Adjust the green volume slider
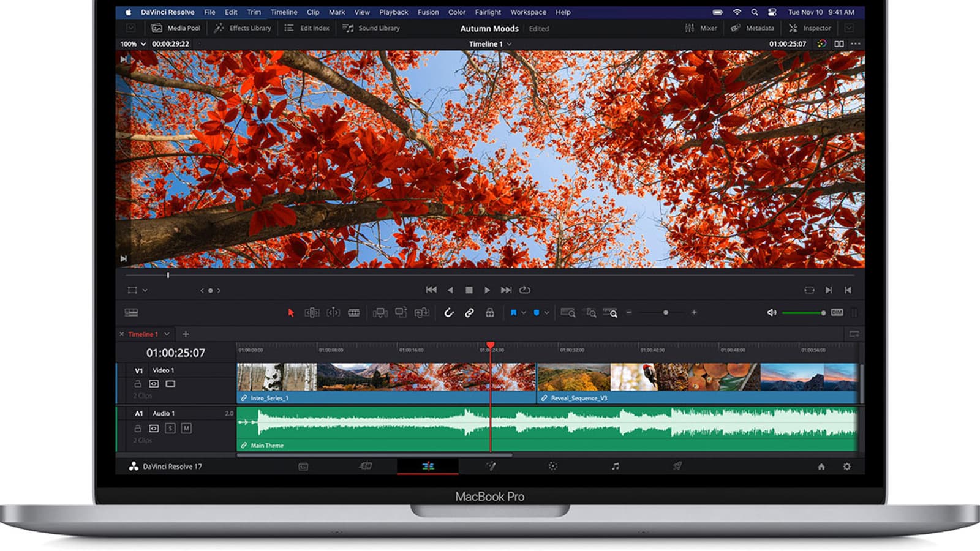This screenshot has width=980, height=551. point(804,313)
